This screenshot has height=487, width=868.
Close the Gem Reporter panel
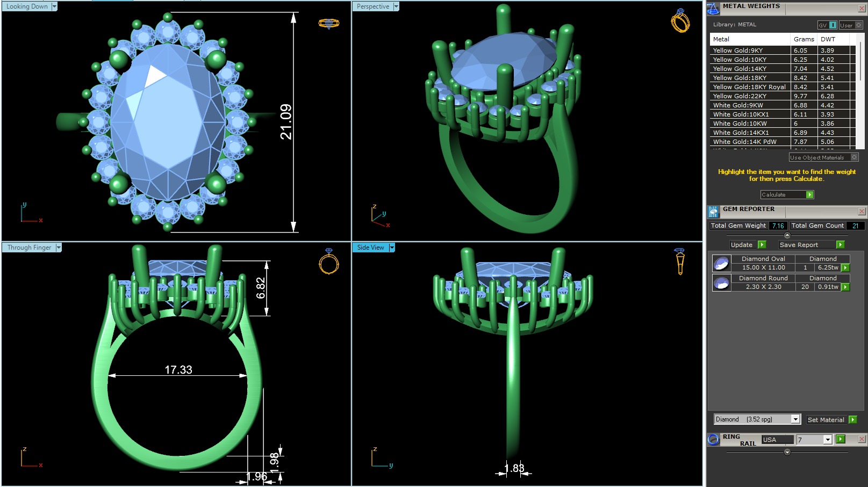862,212
